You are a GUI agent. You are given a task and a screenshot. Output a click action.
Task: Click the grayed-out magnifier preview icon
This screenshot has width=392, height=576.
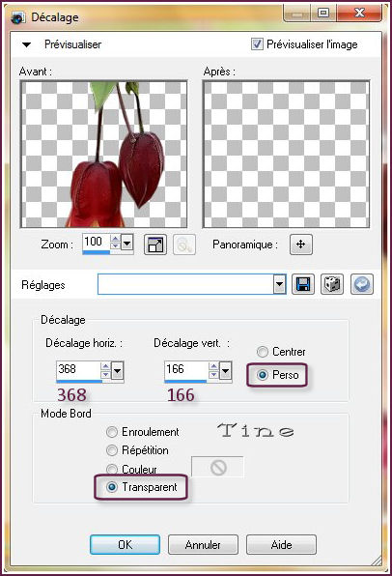tap(183, 245)
